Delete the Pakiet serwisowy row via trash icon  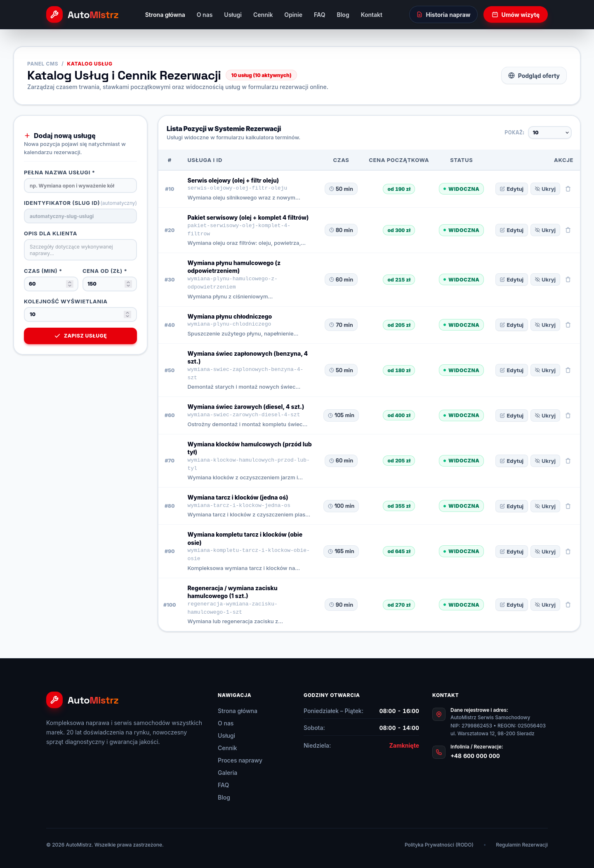click(x=568, y=230)
